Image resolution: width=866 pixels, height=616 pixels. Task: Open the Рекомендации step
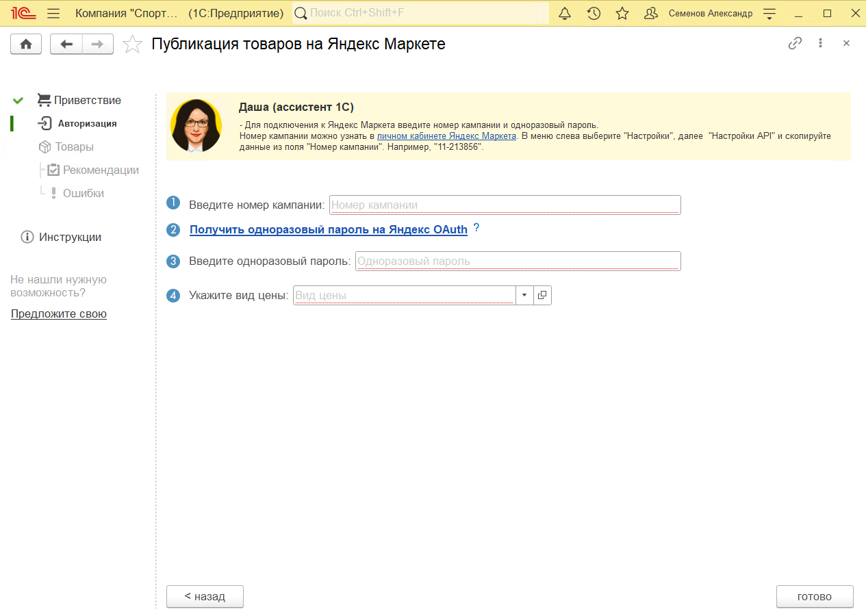[x=93, y=170]
